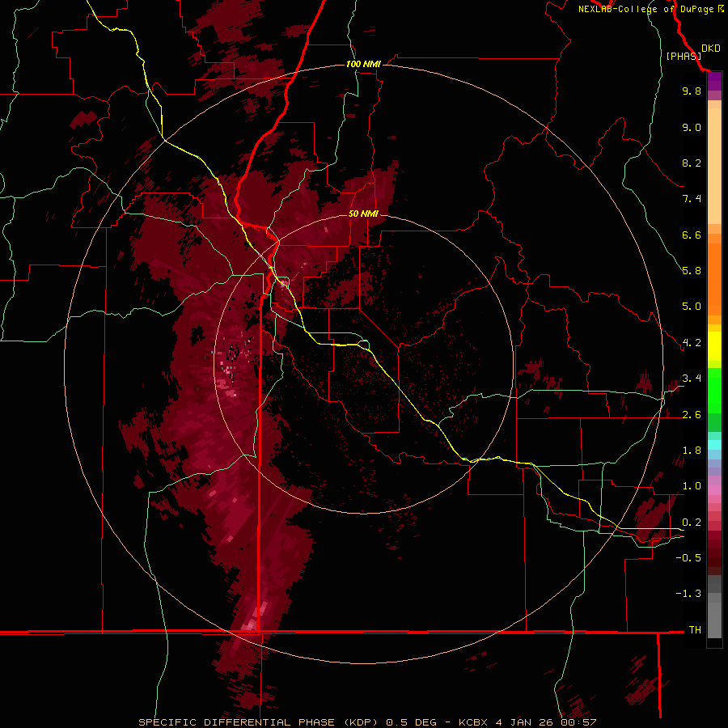
Task: Click the 1.0 value on the scale
Action: point(692,486)
